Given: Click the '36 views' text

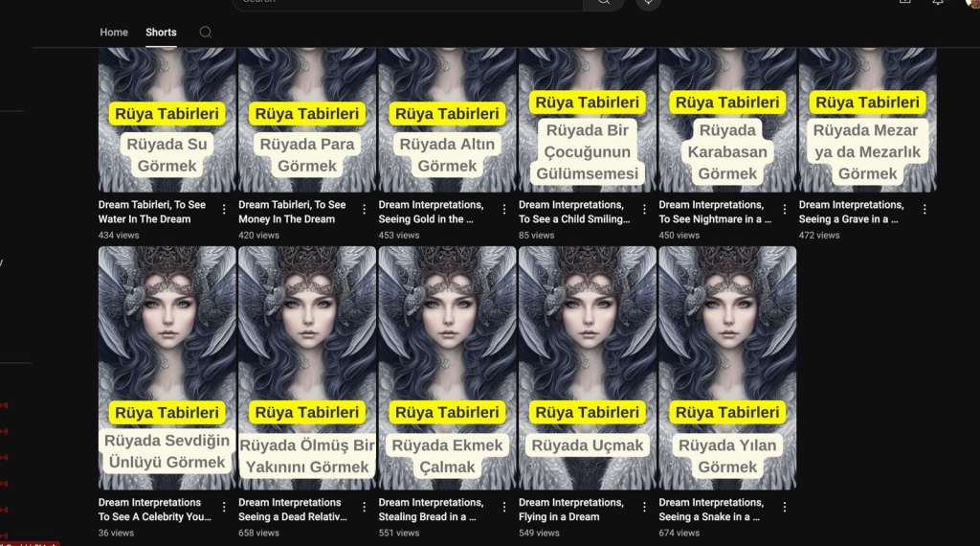Looking at the screenshot, I should point(116,533).
